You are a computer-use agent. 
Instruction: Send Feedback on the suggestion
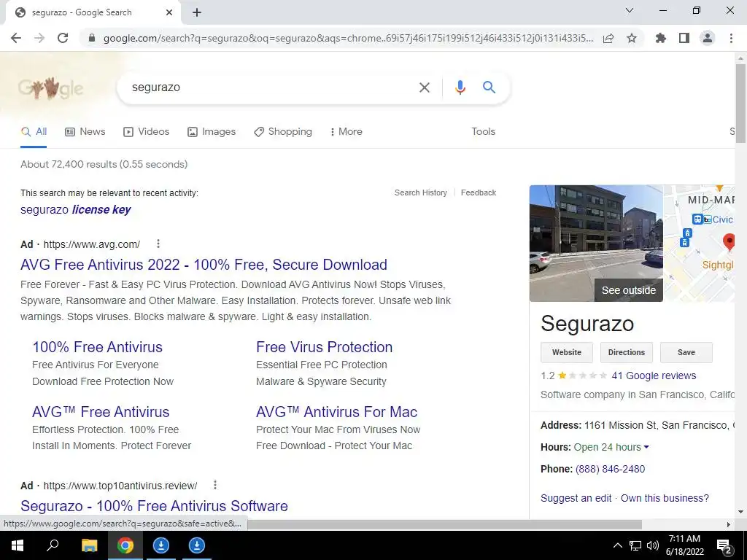(479, 192)
